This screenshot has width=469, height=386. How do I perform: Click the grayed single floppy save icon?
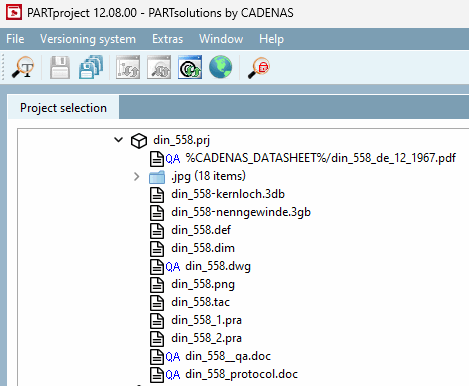pyautogui.click(x=60, y=67)
